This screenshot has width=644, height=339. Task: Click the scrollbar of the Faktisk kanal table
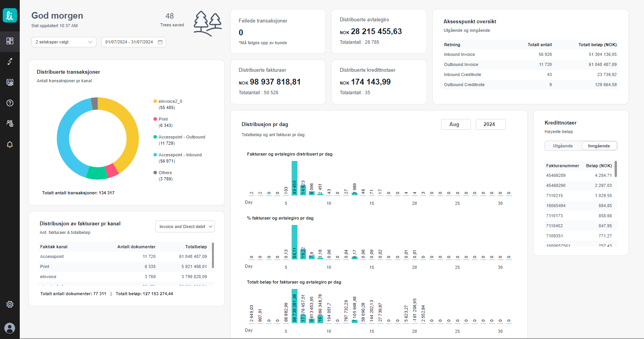point(213,255)
